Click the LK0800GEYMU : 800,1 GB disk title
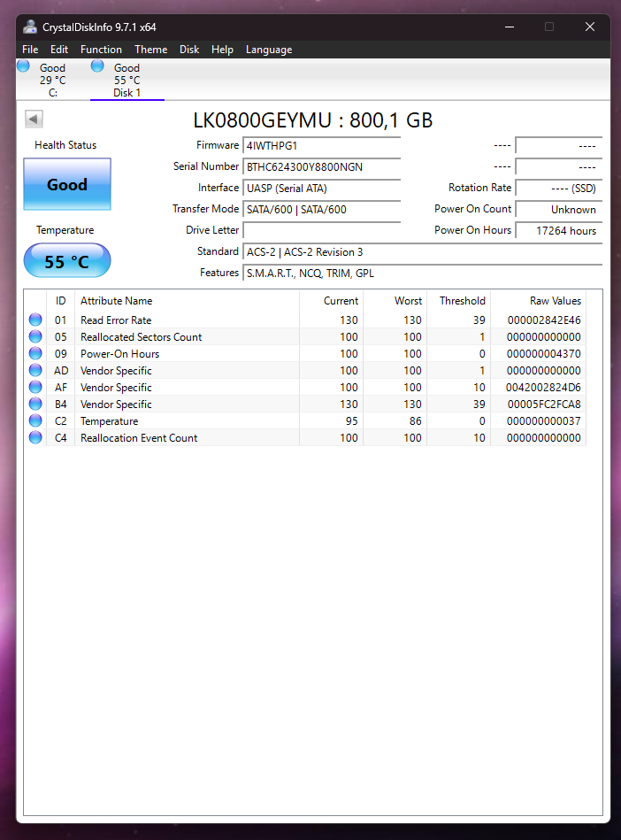 [312, 120]
